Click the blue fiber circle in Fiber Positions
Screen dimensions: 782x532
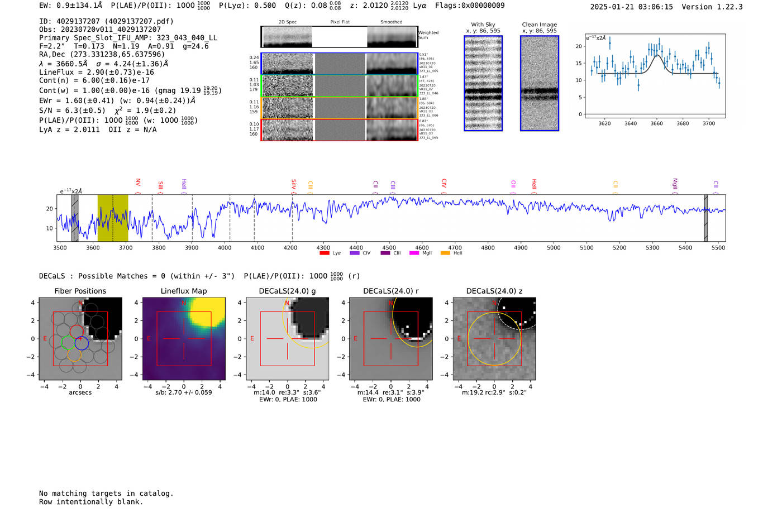(x=82, y=343)
